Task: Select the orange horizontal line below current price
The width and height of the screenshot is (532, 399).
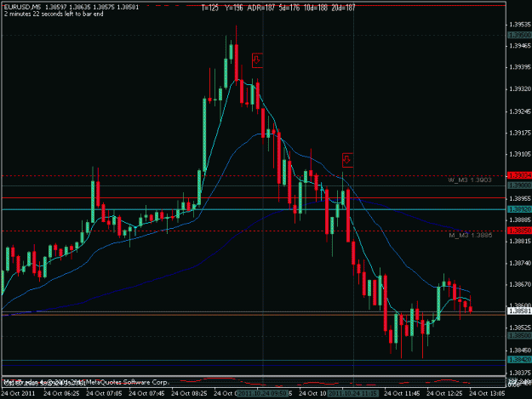Action: 254,315
